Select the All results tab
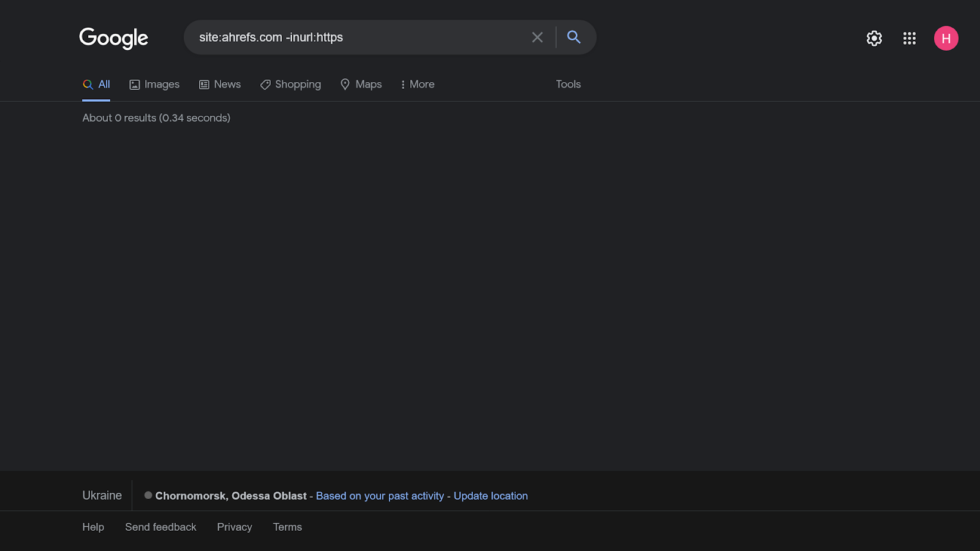This screenshot has height=551, width=980. [x=96, y=84]
